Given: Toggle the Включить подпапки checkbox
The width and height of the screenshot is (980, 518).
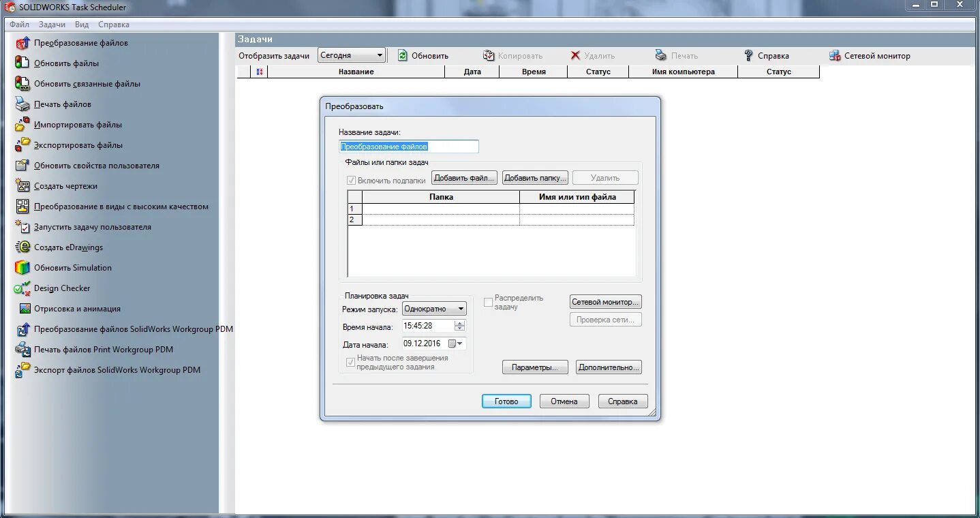Looking at the screenshot, I should point(351,181).
